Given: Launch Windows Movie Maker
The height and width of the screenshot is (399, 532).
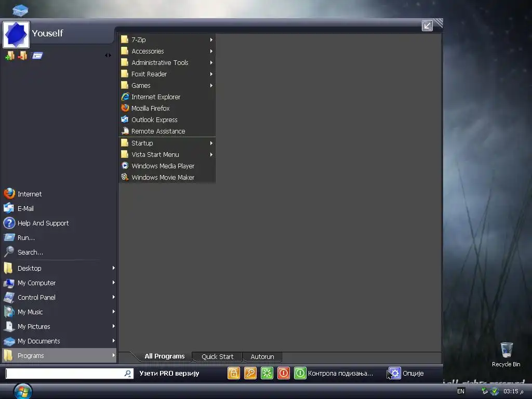Looking at the screenshot, I should 167,178.
